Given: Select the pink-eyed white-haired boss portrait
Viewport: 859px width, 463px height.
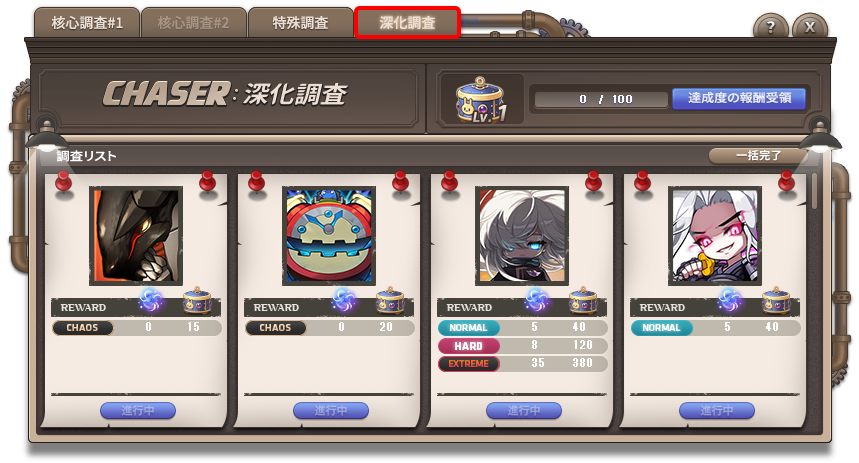Looking at the screenshot, I should (714, 236).
